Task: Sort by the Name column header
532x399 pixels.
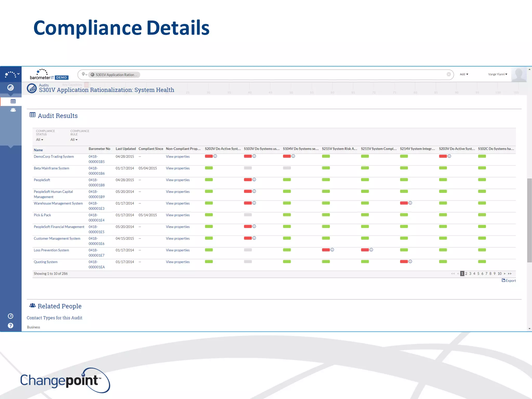Action: tap(38, 150)
